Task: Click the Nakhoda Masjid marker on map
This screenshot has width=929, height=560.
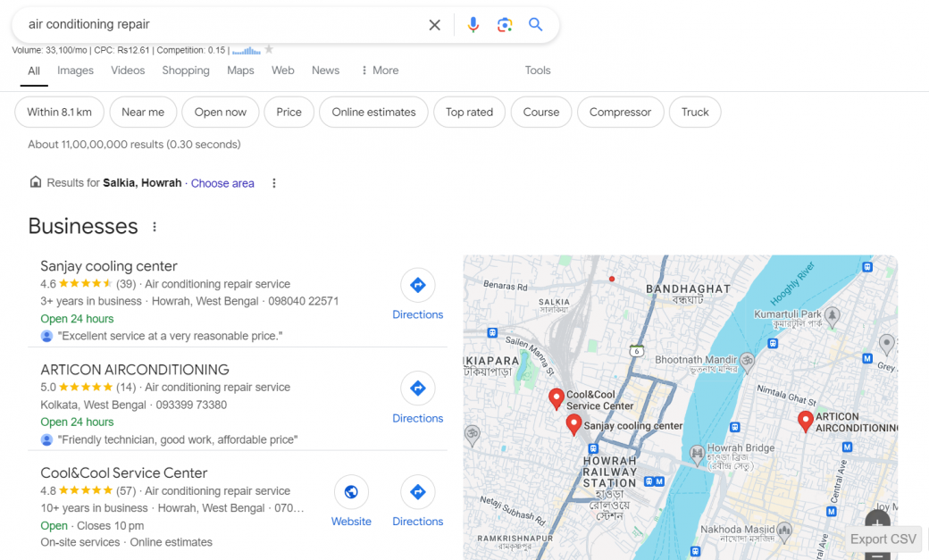Action: [784, 531]
